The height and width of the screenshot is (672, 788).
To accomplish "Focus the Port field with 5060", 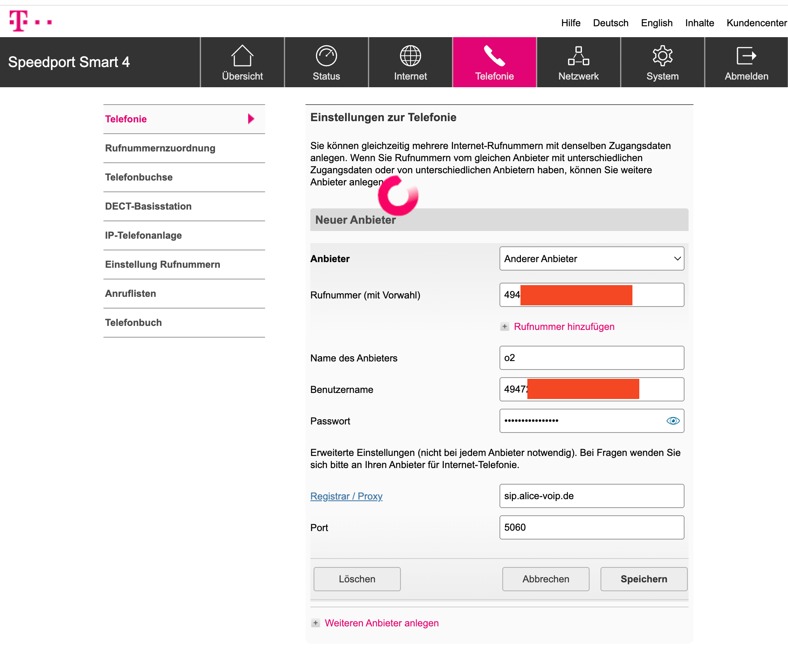I will click(592, 527).
